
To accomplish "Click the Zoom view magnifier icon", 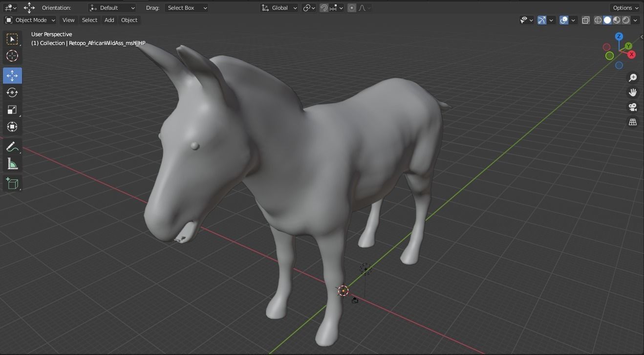I will (x=633, y=78).
